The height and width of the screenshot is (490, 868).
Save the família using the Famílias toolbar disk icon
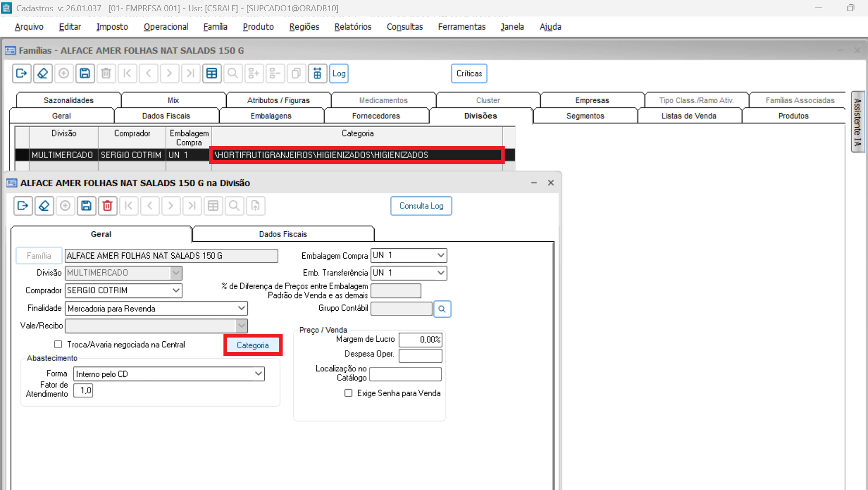tap(85, 73)
